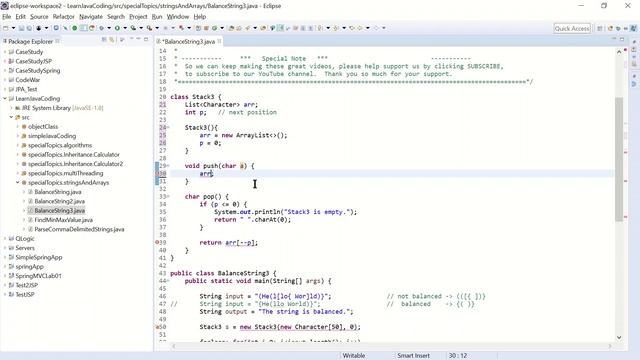Select the specialTopics.Inheritance.Calculator2 package
This screenshot has height=360, width=640.
click(x=75, y=164)
